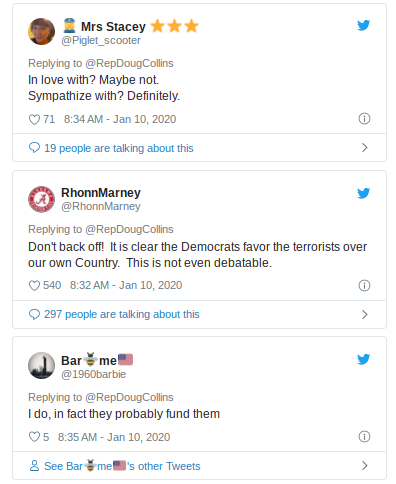Expand chevron beside 297 people talking
This screenshot has width=396, height=484.
pyautogui.click(x=365, y=314)
